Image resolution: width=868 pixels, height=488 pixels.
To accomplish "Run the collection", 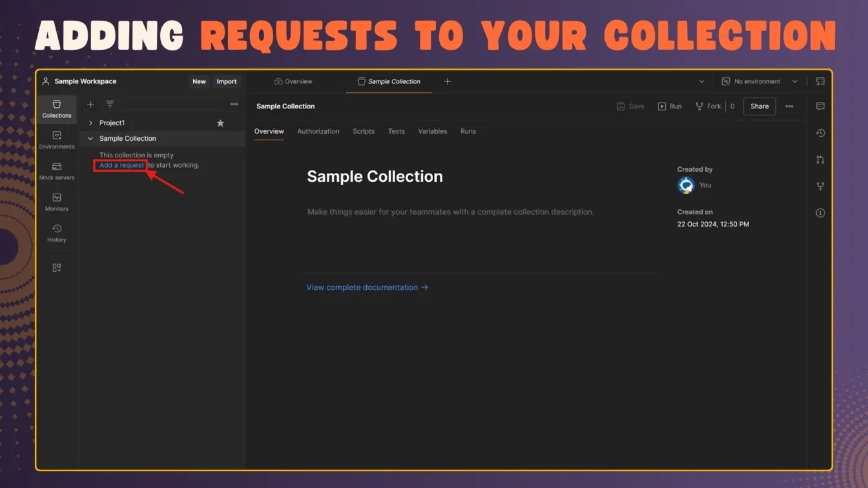I will 670,106.
